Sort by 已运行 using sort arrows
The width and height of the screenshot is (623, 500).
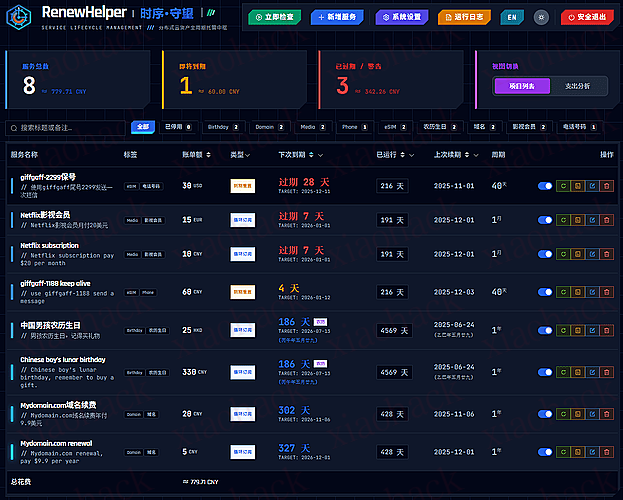coord(402,155)
